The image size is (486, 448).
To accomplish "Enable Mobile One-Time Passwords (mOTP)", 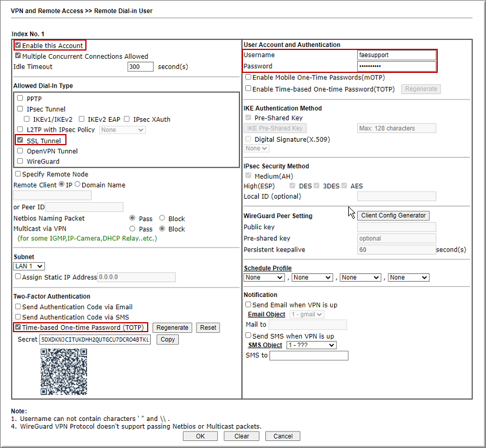I will [248, 77].
